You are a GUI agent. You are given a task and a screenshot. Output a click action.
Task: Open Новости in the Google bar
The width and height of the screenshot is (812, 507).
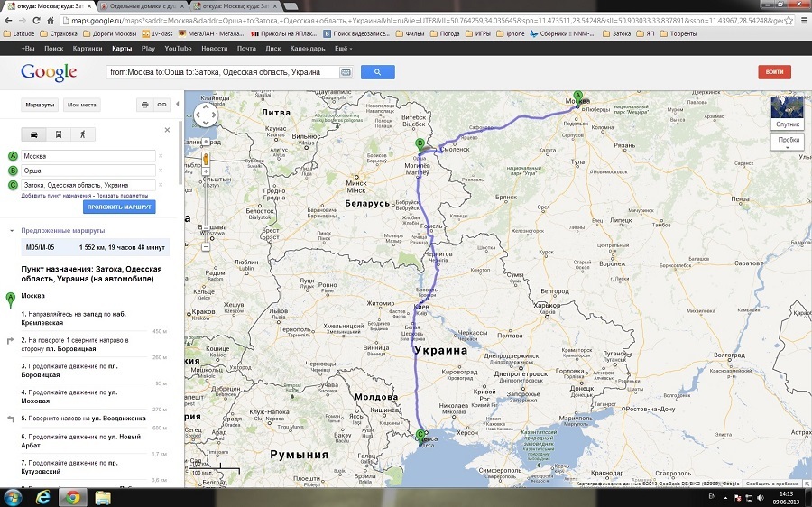click(x=215, y=48)
